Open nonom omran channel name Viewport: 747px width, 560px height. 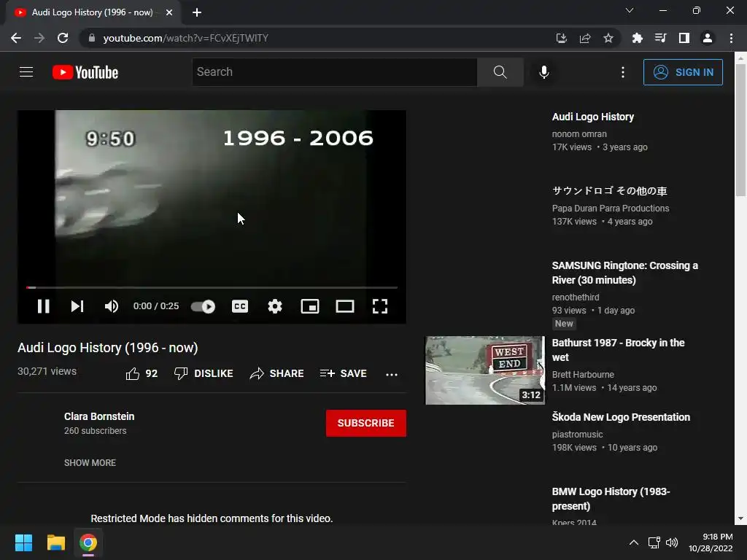[x=579, y=134]
